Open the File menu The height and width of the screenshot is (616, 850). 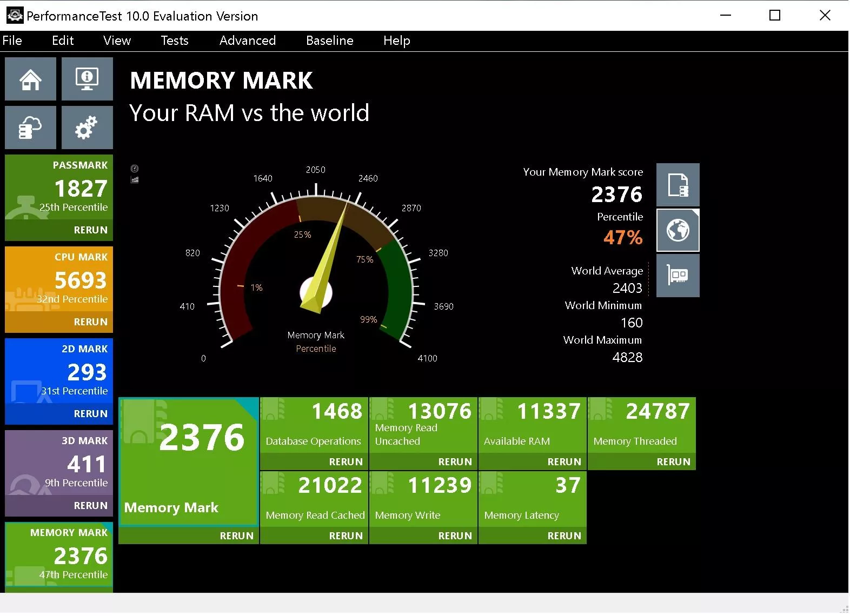12,41
